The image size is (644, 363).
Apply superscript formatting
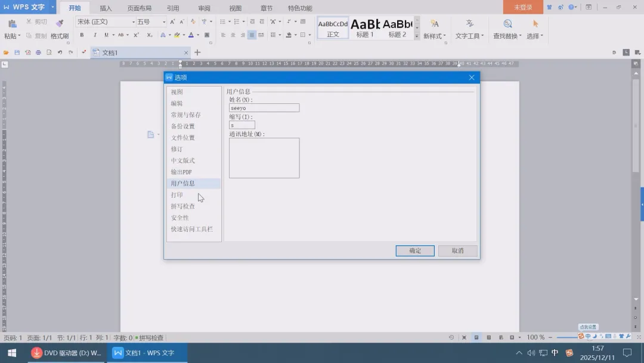[x=137, y=35]
